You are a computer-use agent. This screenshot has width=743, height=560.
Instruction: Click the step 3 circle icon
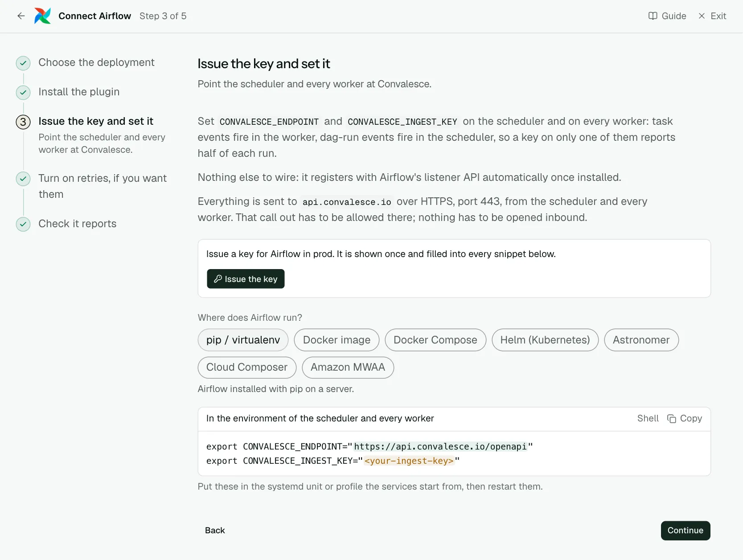point(23,122)
